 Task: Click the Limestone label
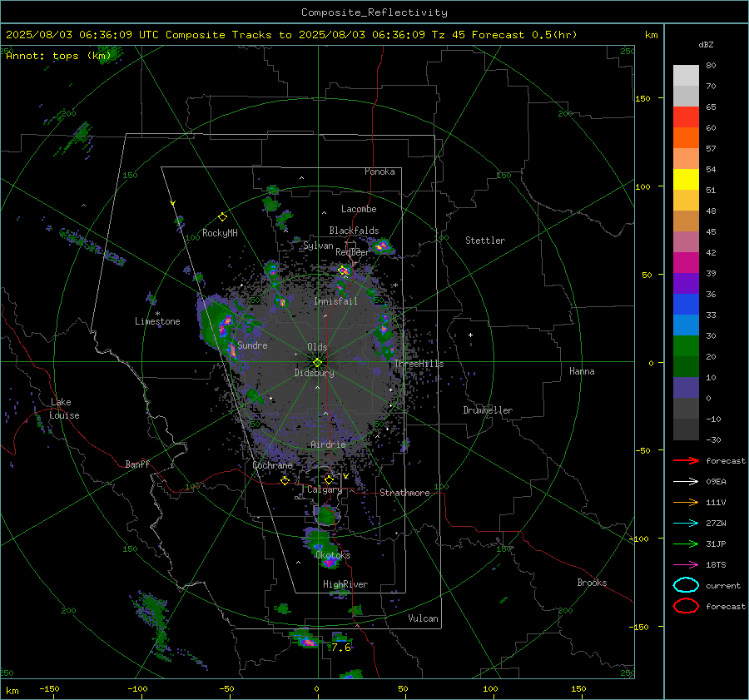[157, 321]
